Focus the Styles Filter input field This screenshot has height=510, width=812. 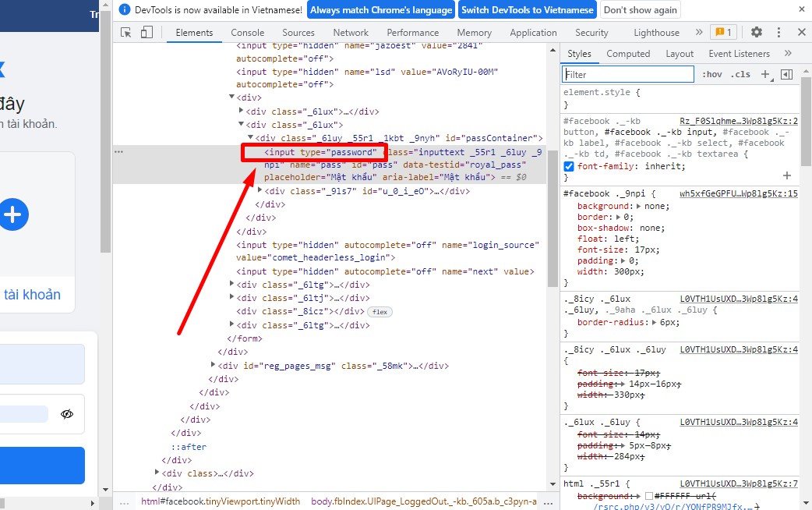pyautogui.click(x=628, y=74)
